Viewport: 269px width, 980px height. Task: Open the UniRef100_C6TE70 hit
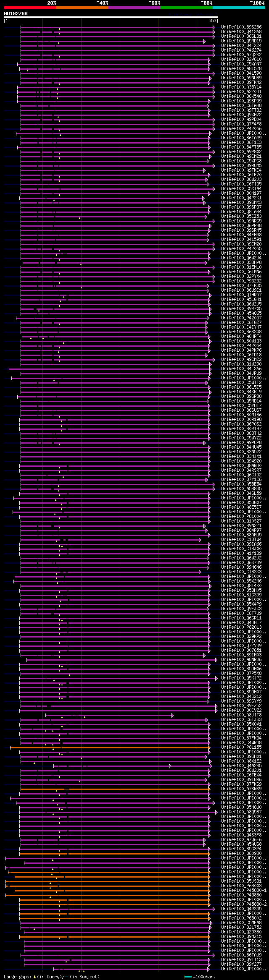point(241,175)
